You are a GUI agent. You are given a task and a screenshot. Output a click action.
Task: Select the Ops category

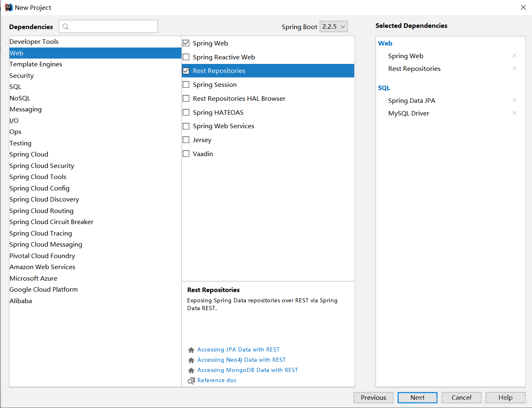click(95, 132)
